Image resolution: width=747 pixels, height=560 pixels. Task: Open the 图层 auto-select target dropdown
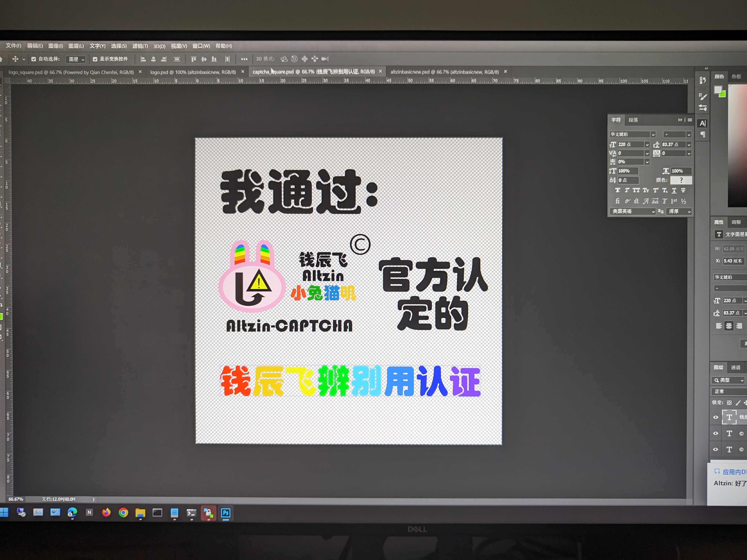(76, 59)
